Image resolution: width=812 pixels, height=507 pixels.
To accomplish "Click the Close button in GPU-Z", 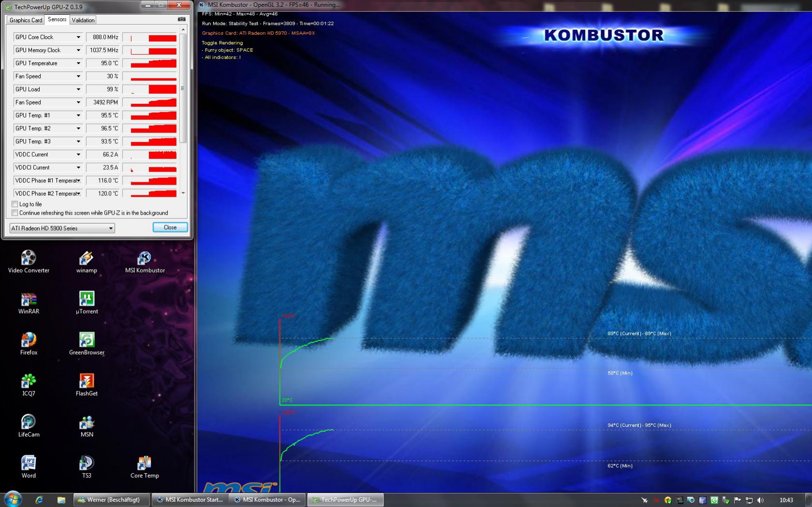I will click(x=170, y=227).
